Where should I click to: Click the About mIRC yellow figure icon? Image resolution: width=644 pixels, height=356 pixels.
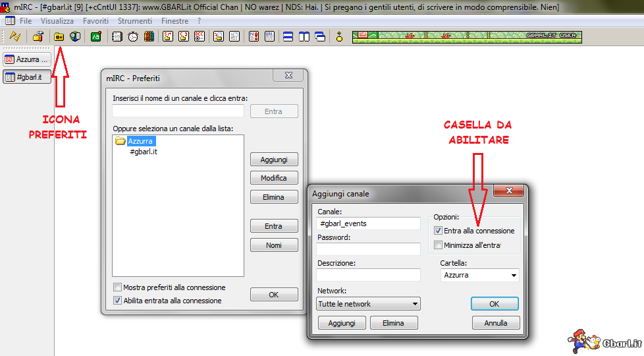[339, 36]
